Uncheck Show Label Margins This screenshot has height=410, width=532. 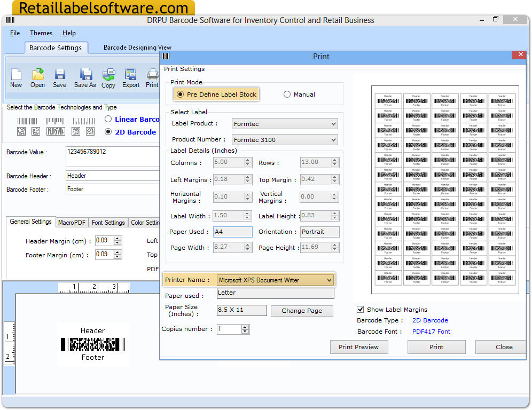coord(361,309)
